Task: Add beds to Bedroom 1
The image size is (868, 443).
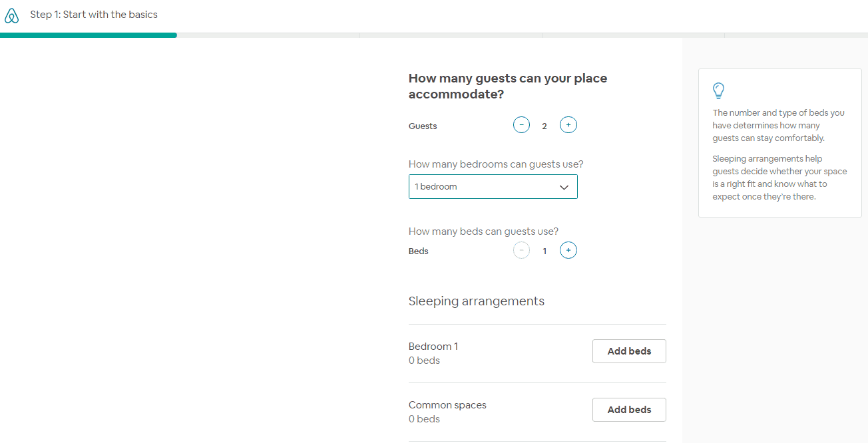Action: pos(628,351)
